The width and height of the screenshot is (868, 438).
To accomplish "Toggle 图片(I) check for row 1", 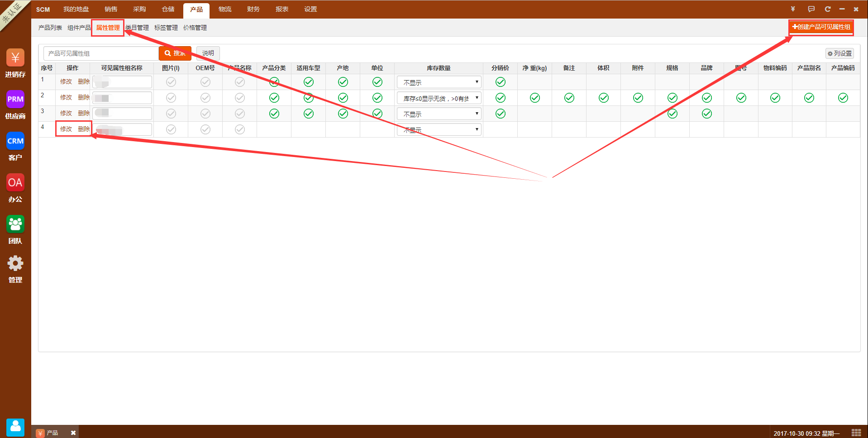I will pyautogui.click(x=171, y=82).
